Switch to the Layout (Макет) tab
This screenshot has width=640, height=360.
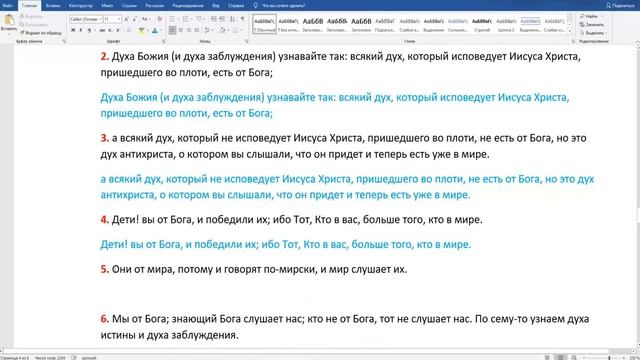point(107,6)
